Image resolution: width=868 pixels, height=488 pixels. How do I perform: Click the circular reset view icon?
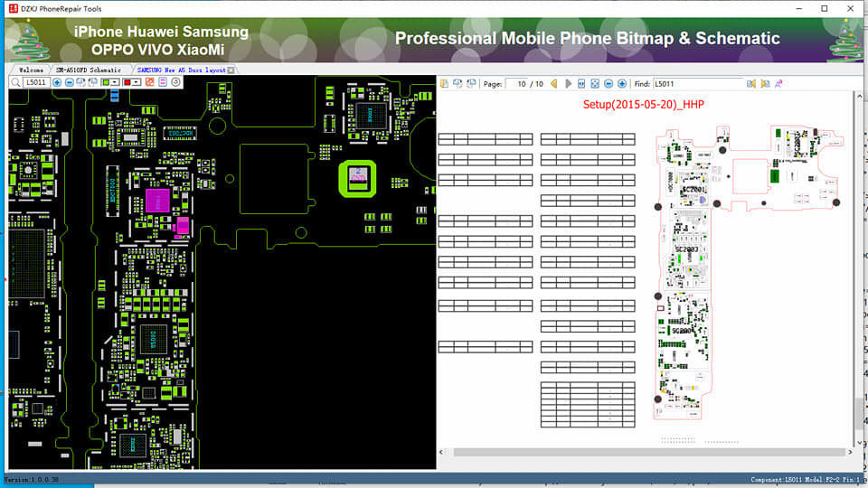tap(175, 82)
